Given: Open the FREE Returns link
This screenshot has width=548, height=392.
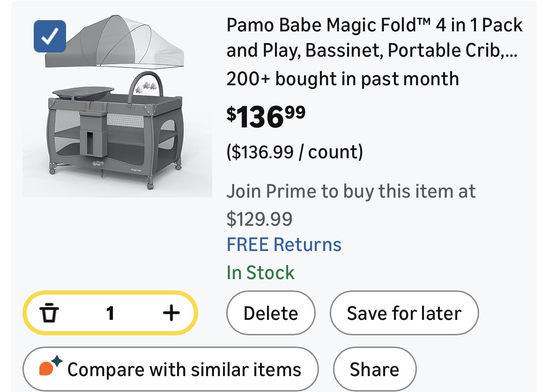Looking at the screenshot, I should [284, 244].
